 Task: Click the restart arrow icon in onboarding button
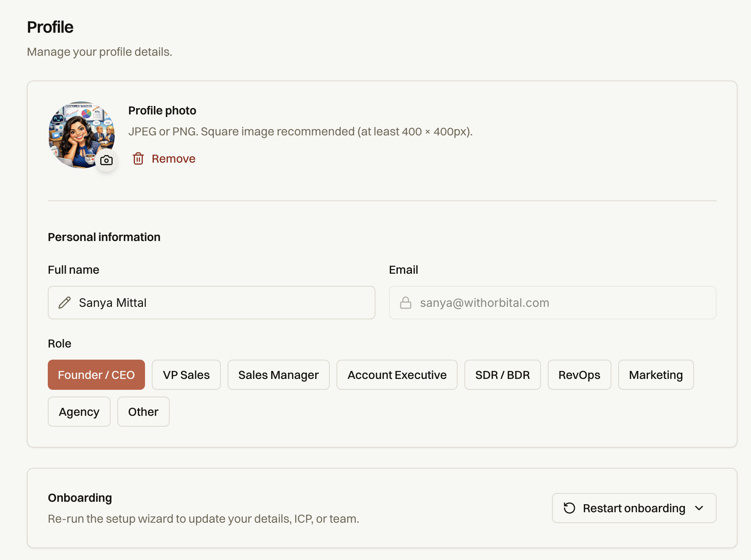tap(569, 508)
